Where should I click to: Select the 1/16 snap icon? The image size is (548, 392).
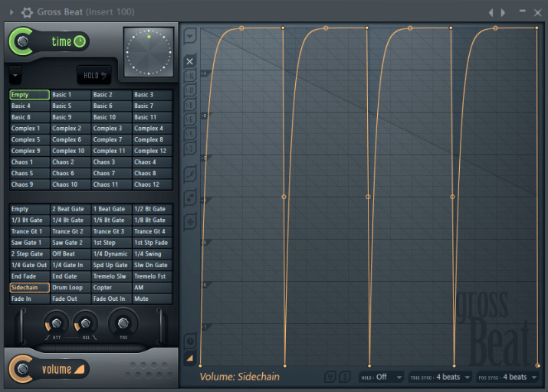coord(190,76)
